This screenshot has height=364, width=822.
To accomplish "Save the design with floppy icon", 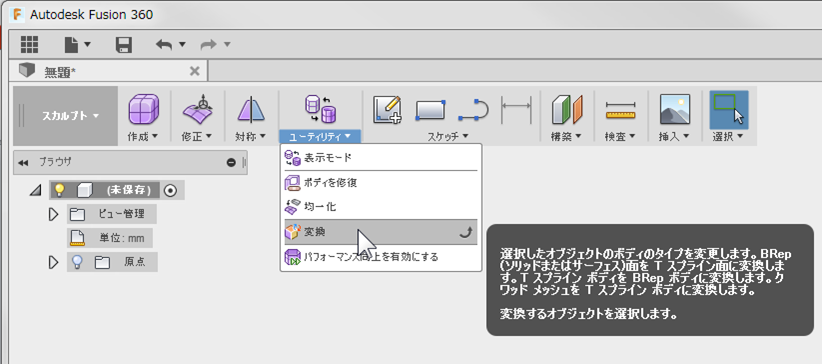I will click(x=124, y=45).
